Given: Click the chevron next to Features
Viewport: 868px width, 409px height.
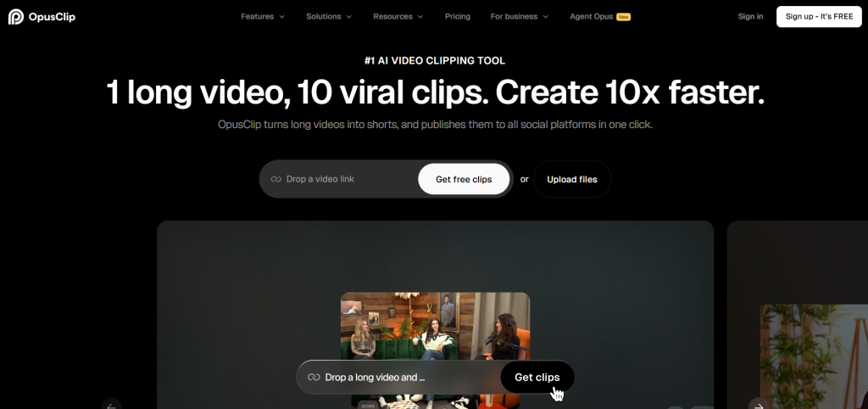Looking at the screenshot, I should [x=281, y=17].
